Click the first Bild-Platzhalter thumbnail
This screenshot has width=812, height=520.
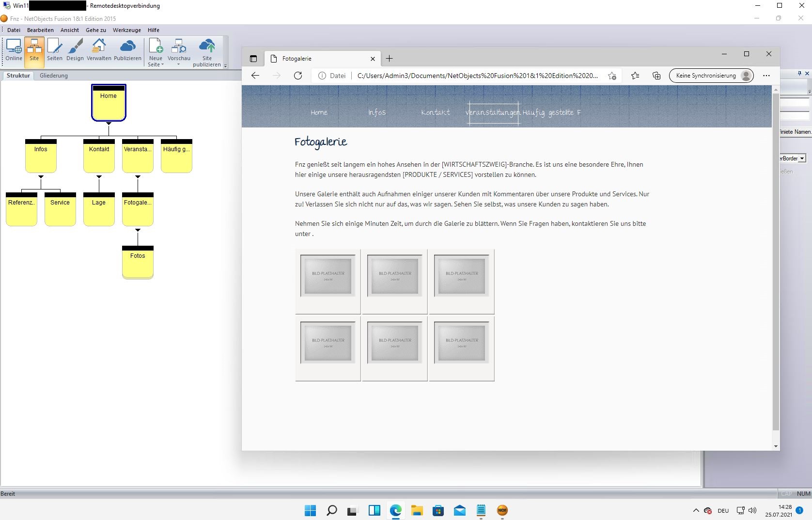coord(328,276)
